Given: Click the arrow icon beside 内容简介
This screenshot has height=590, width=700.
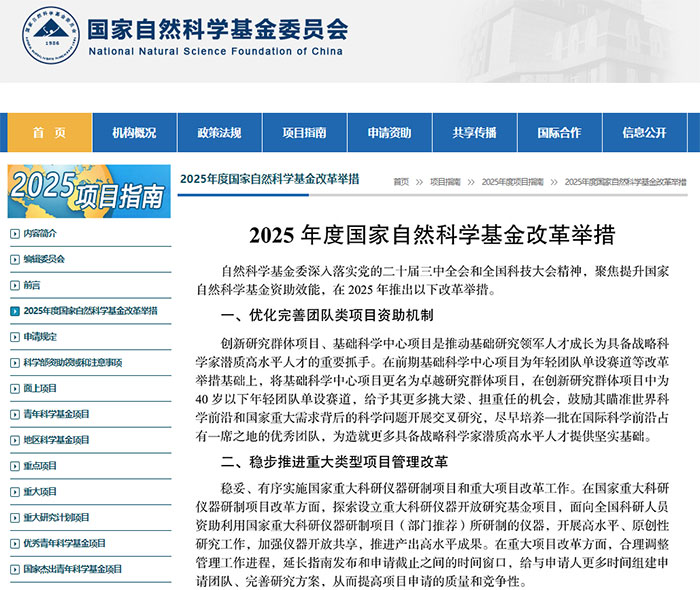Looking at the screenshot, I should 15,233.
